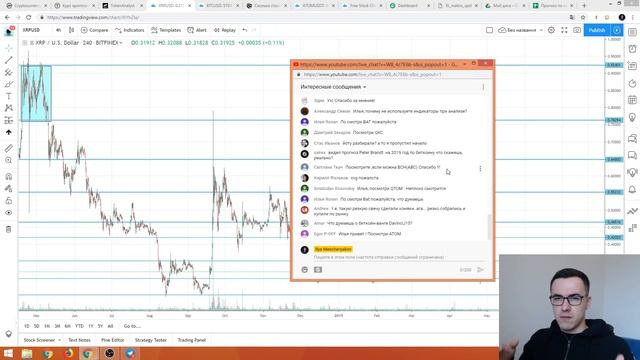The image size is (640, 360).
Task: Open chart settings gear icon
Action: pos(551,30)
